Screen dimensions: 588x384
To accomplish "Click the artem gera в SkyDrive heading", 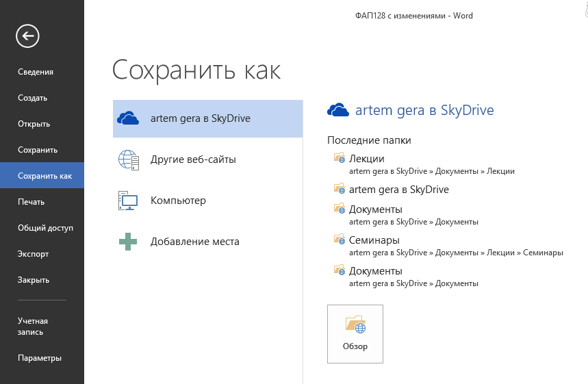I will click(424, 110).
